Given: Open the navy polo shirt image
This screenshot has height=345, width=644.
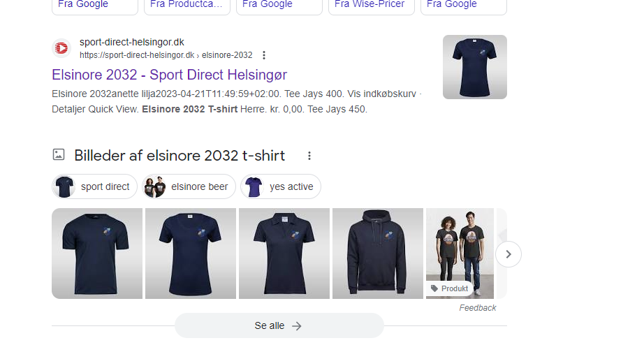Looking at the screenshot, I should (x=284, y=254).
